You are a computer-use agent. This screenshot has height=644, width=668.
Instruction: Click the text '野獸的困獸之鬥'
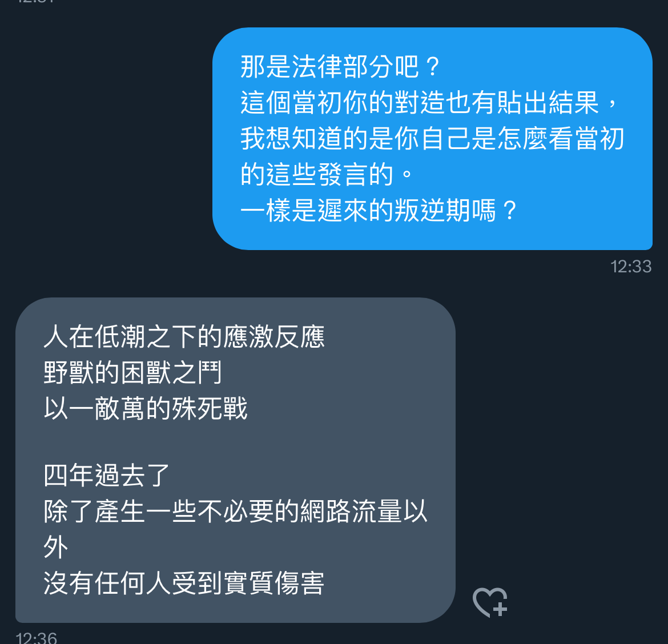[133, 372]
